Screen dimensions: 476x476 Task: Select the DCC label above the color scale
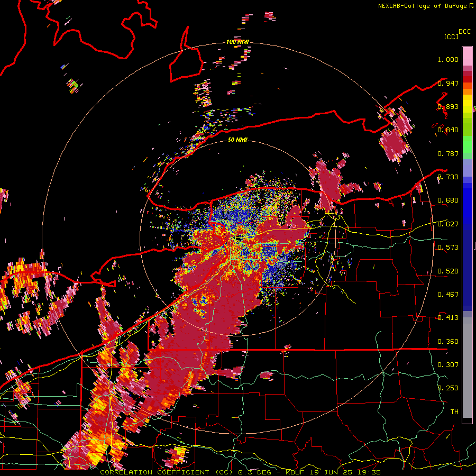click(464, 32)
